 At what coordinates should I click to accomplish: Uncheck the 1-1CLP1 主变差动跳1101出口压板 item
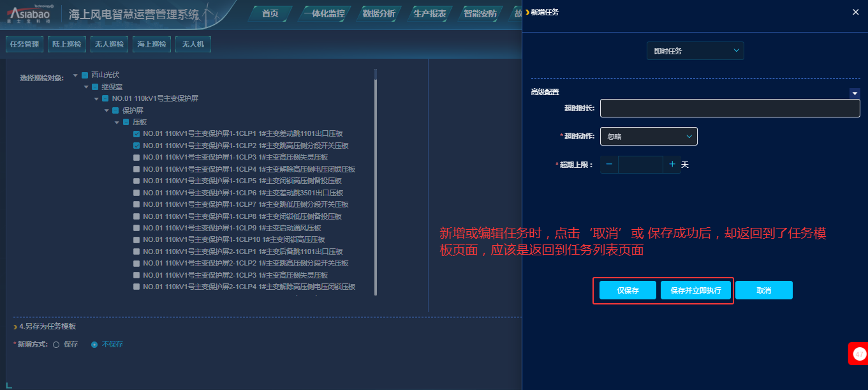tap(136, 134)
